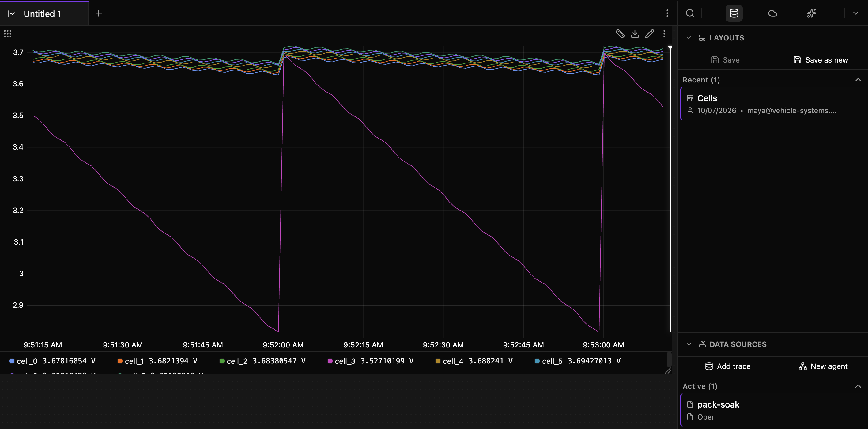This screenshot has height=429, width=868.
Task: Click the Save layout button
Action: (725, 60)
